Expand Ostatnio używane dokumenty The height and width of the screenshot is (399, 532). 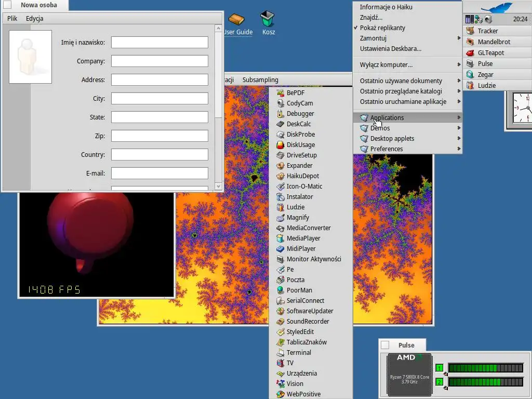407,81
